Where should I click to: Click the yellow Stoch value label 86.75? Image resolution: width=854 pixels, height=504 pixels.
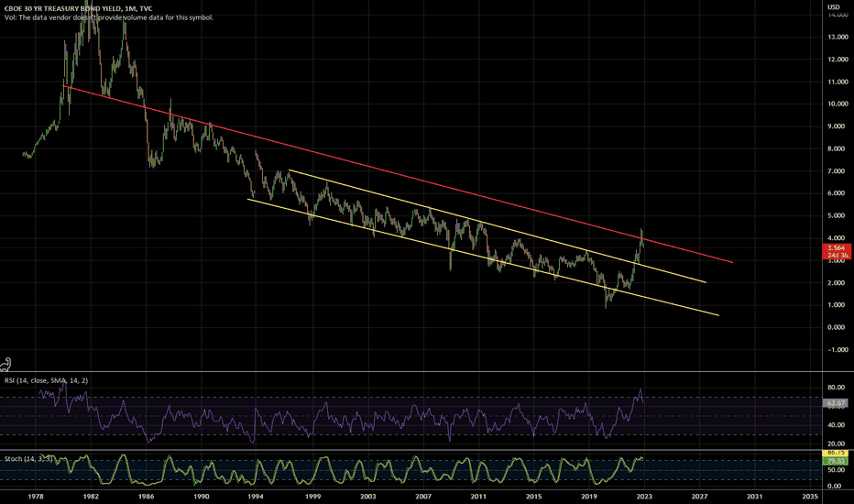point(835,454)
